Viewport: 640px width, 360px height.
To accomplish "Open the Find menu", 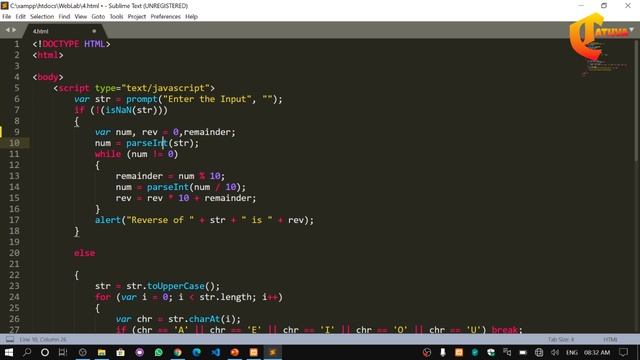I will click(x=64, y=17).
